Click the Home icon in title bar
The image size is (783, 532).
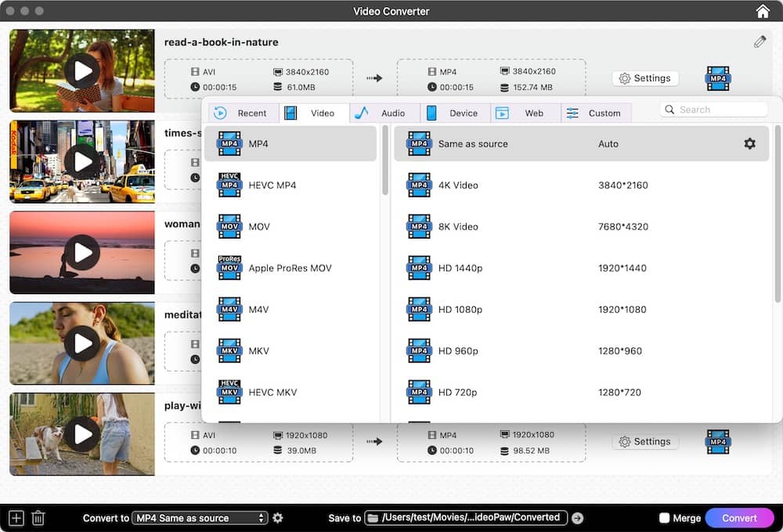coord(763,11)
